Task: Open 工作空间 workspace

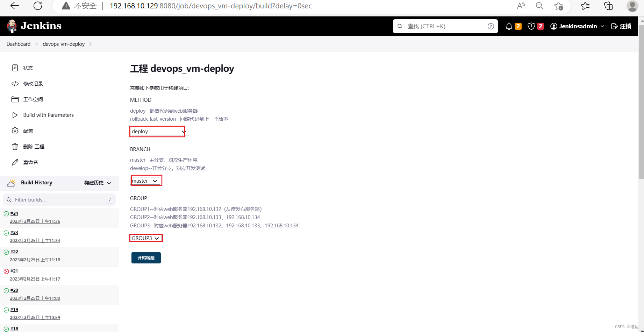Action: 33,99
